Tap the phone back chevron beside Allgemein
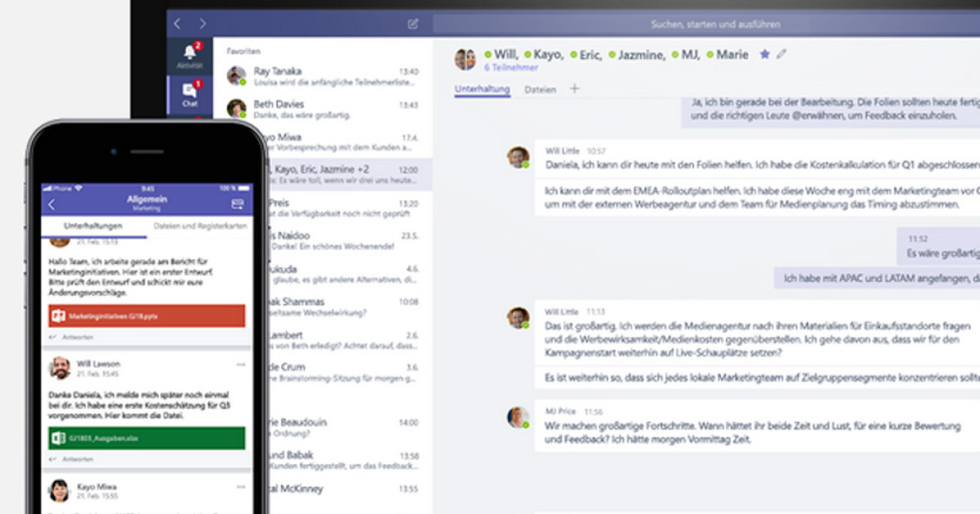 tap(52, 204)
